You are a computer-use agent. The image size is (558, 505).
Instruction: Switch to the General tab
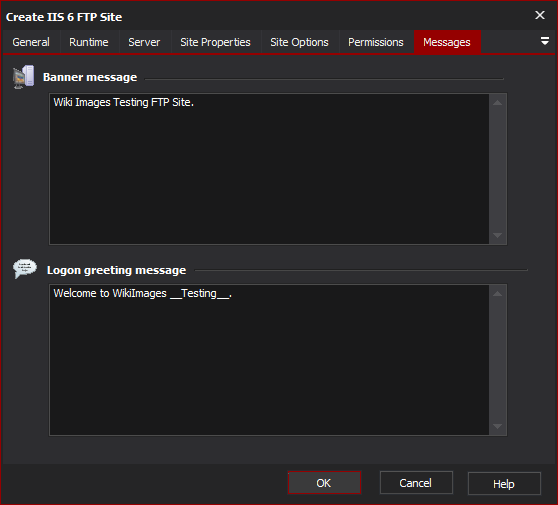click(x=31, y=42)
